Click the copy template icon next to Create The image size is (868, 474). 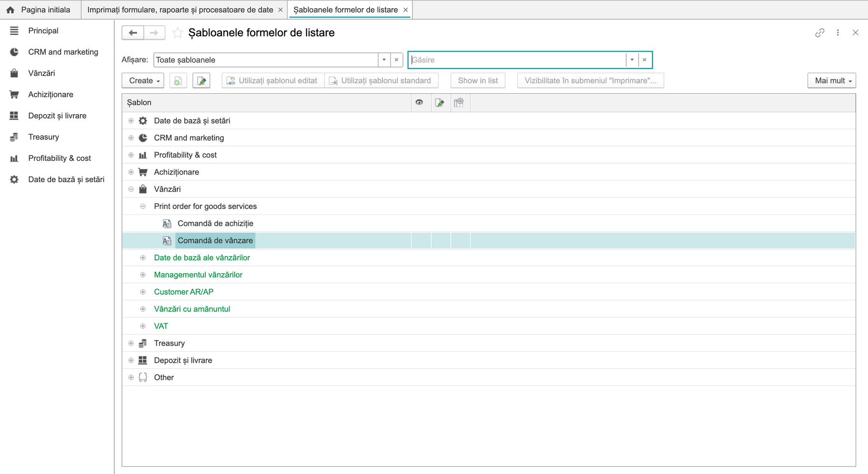pos(178,81)
